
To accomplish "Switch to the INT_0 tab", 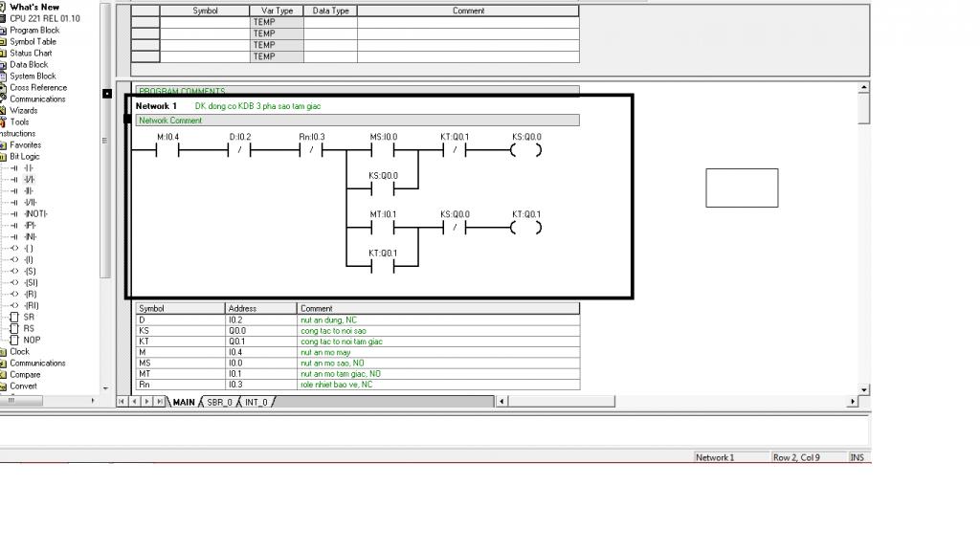I will click(x=256, y=403).
